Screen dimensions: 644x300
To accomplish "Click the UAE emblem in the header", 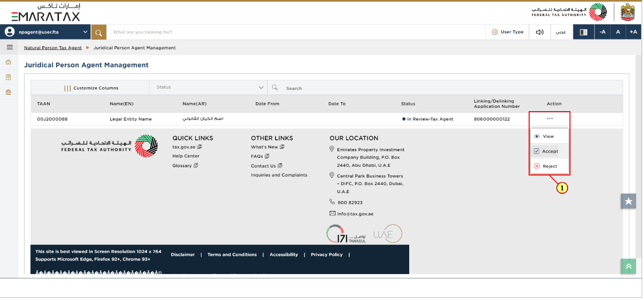I will [x=627, y=12].
